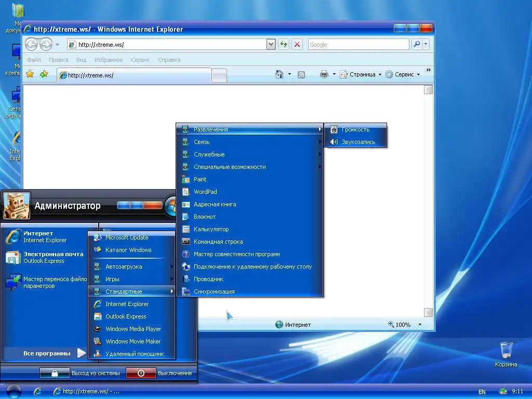Open search provider dropdown arrow

point(426,44)
